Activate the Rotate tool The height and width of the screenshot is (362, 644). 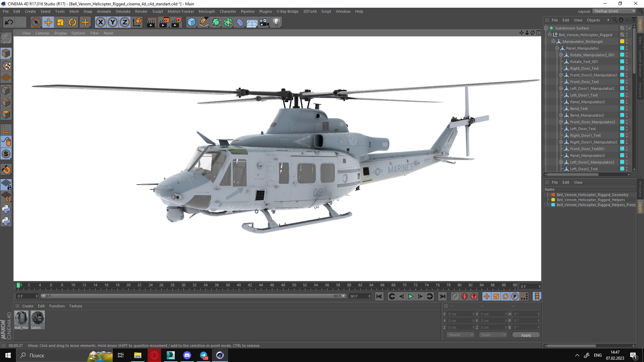(x=72, y=22)
